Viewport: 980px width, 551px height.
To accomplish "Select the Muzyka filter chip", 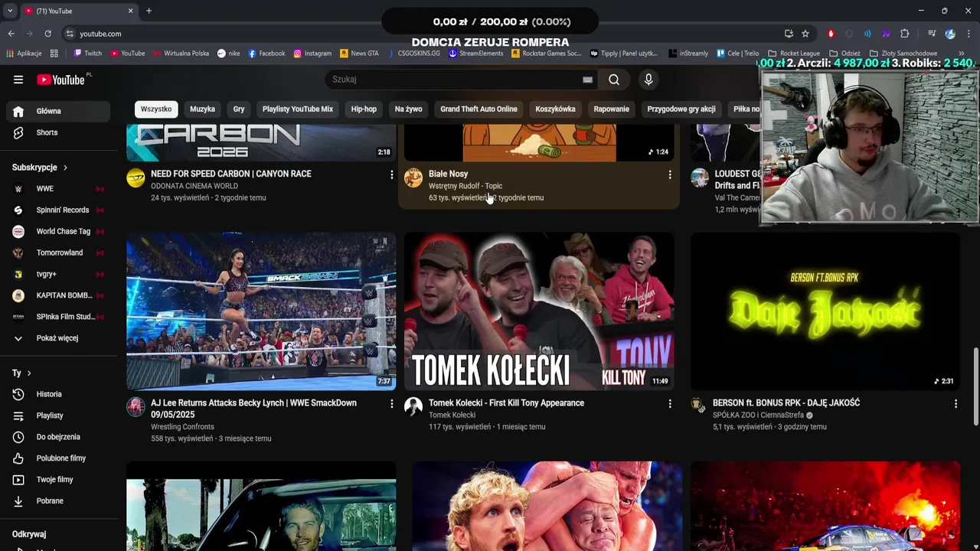I will coord(202,109).
